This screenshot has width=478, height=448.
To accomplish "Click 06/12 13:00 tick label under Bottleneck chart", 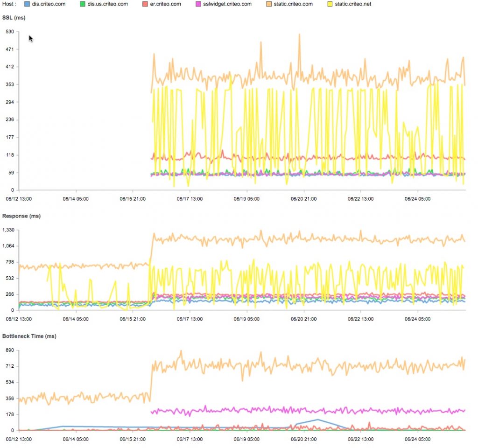I will point(19,440).
